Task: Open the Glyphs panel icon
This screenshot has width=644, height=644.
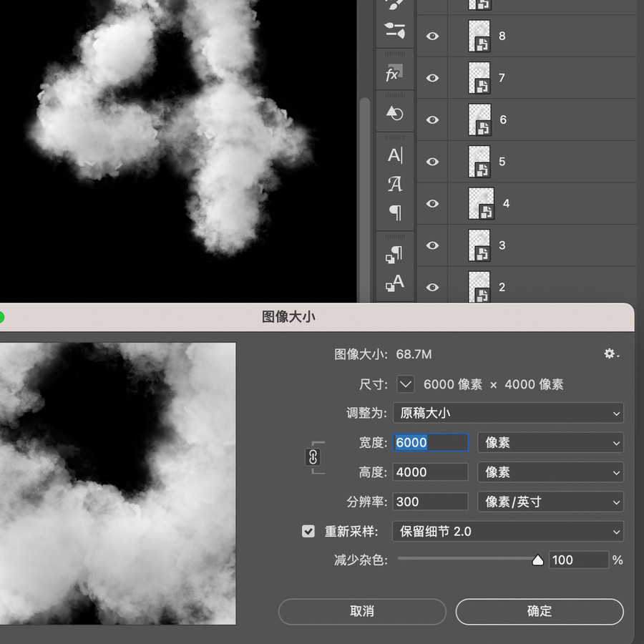Action: 395,184
